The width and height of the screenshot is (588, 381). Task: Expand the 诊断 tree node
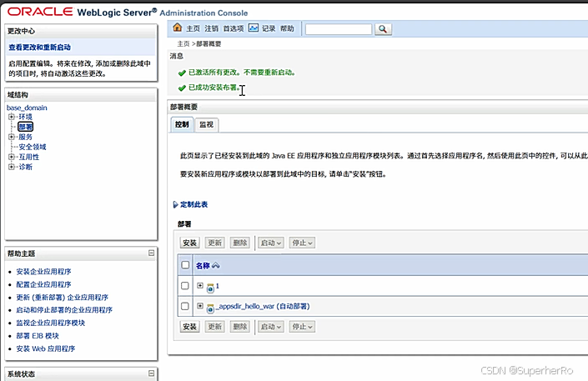(12, 167)
